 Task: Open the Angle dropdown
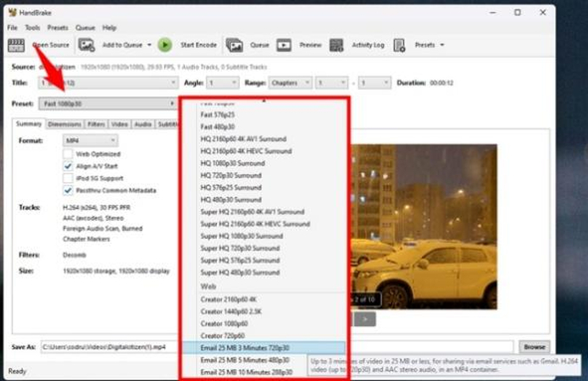click(x=222, y=83)
